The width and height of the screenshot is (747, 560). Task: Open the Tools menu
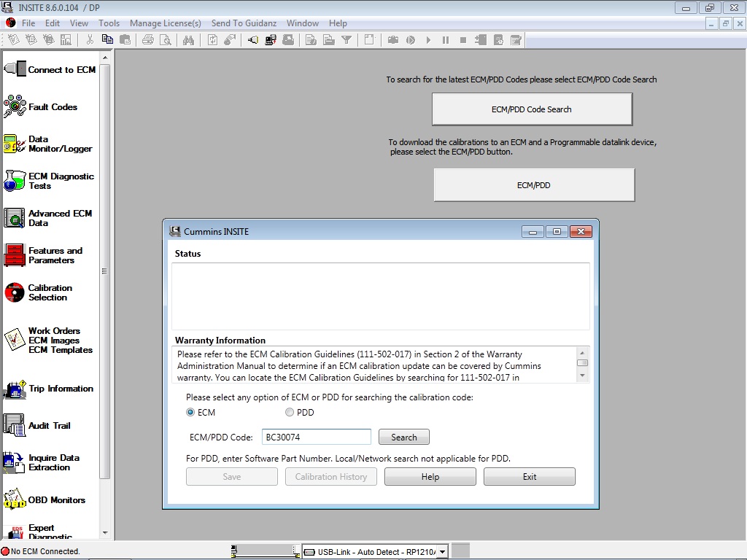click(x=109, y=23)
